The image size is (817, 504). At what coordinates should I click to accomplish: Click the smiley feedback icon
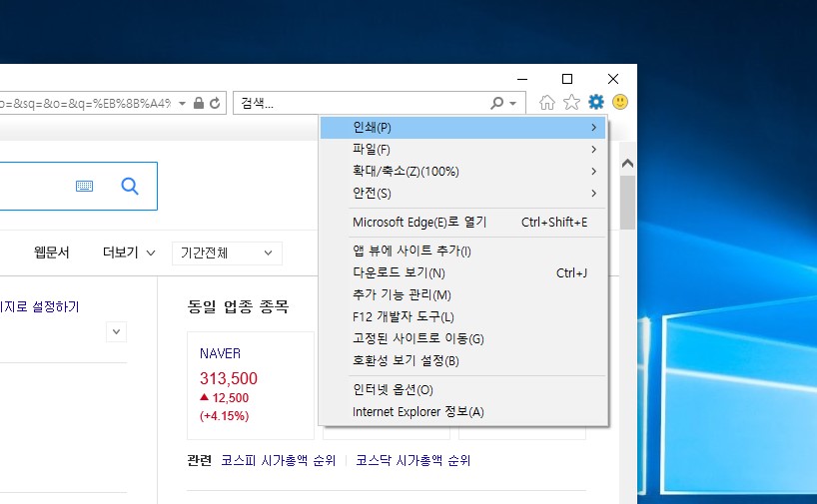620,102
